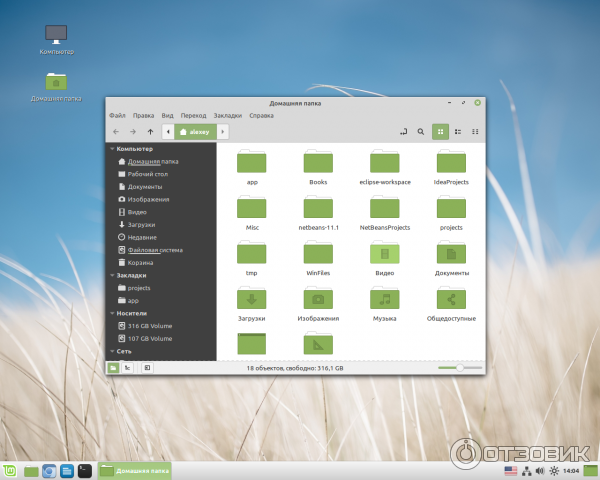
Task: Open the Изображения folder in file pane
Action: [318, 298]
